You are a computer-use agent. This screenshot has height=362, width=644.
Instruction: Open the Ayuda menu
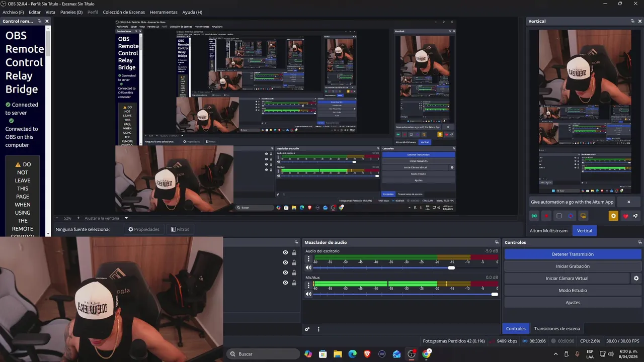click(192, 12)
